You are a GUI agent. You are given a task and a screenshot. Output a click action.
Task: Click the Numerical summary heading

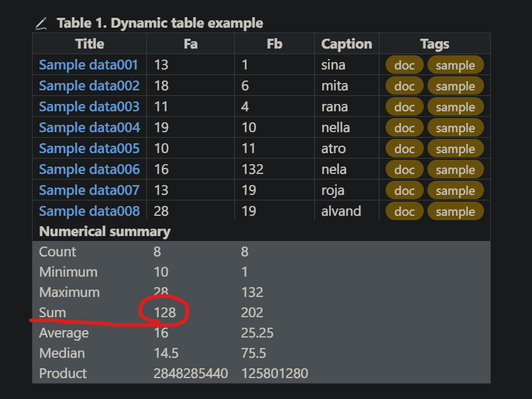(105, 231)
